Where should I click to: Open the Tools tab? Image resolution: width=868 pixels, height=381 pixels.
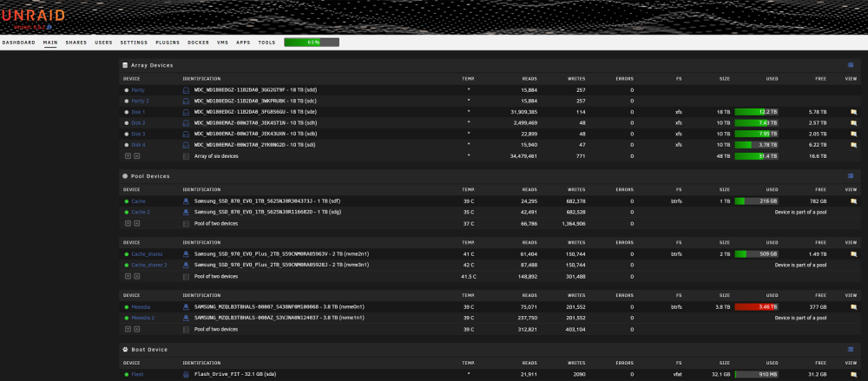266,43
